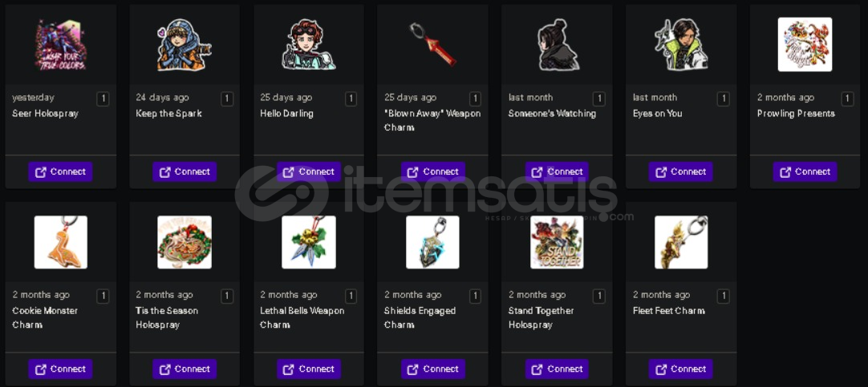Click the quantity badge on Eyes on You

(x=723, y=99)
